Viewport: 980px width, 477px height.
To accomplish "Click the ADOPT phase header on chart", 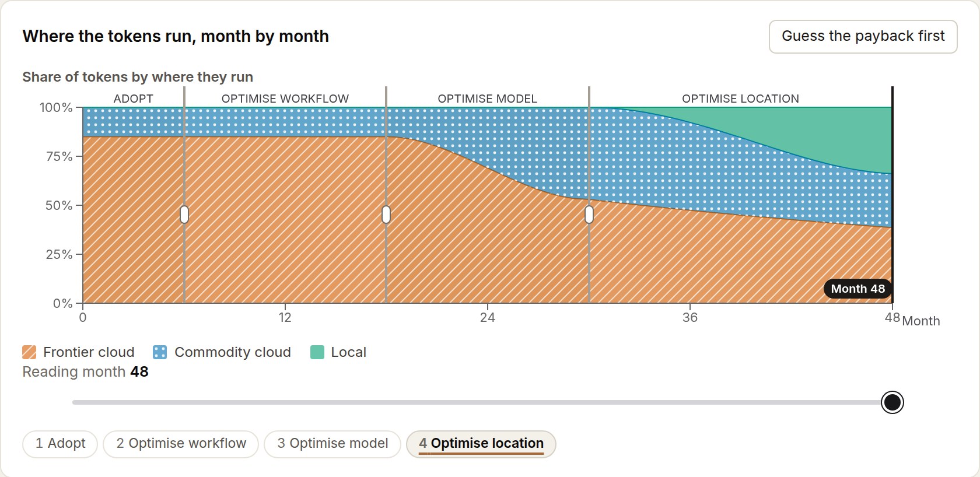I will 134,99.
